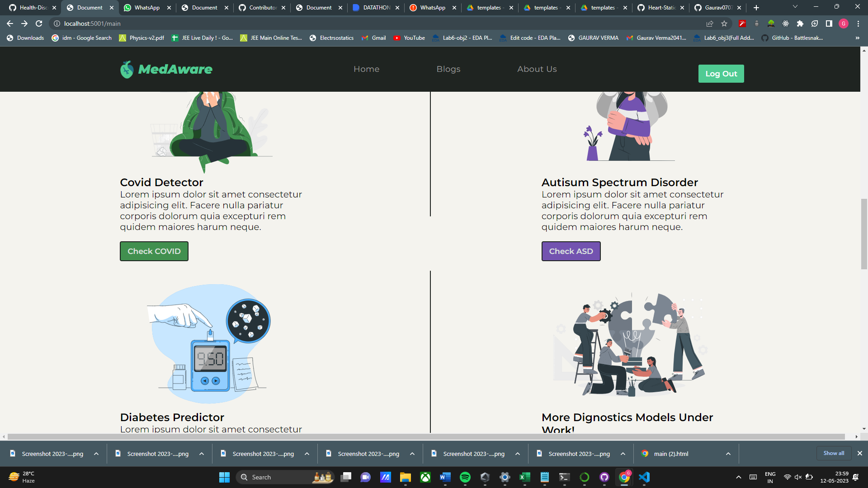Open the browser extensions puzzle icon
Screen dimensions: 868x488
[800, 23]
